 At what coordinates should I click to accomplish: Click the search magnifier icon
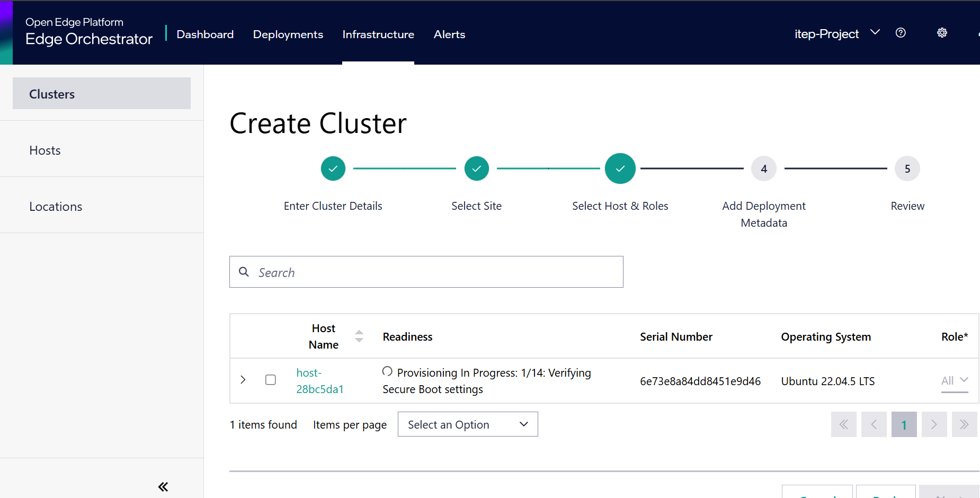(x=244, y=272)
